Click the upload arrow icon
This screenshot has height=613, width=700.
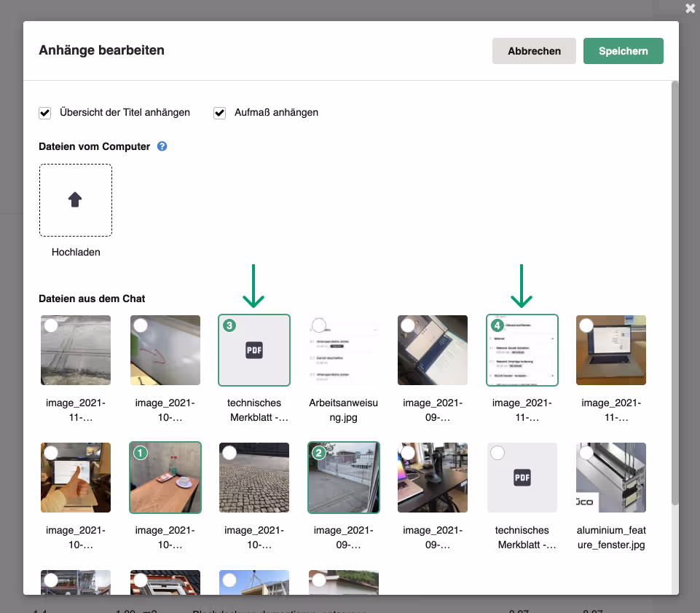75,199
